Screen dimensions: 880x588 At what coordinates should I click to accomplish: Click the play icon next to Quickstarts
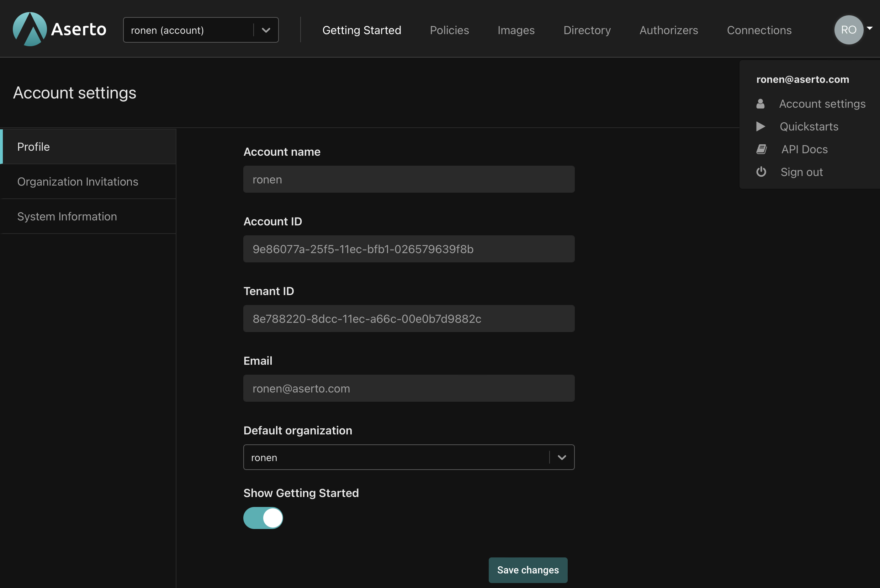760,126
